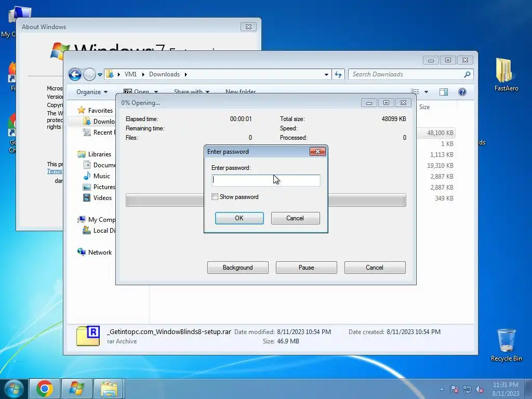Open the Windows Start menu
Screen dimensions: 532x399
click(14, 389)
